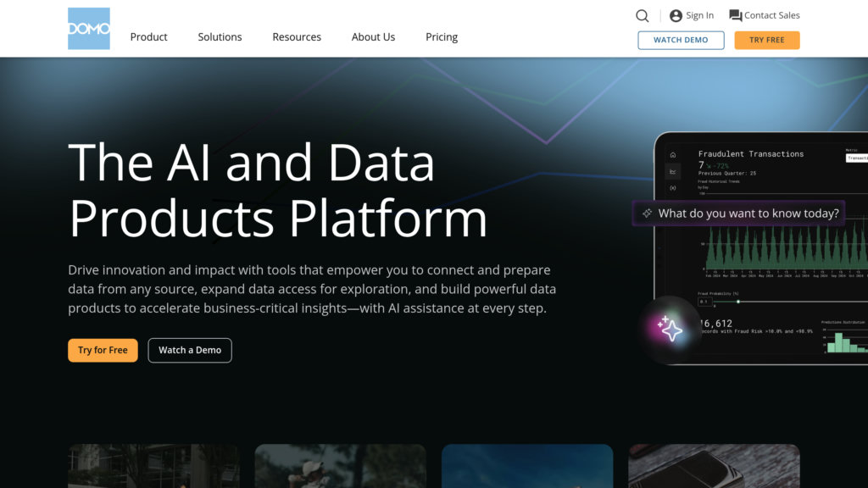The image size is (868, 488).
Task: Click sparkle icon beside the AI prompt
Action: click(x=648, y=213)
